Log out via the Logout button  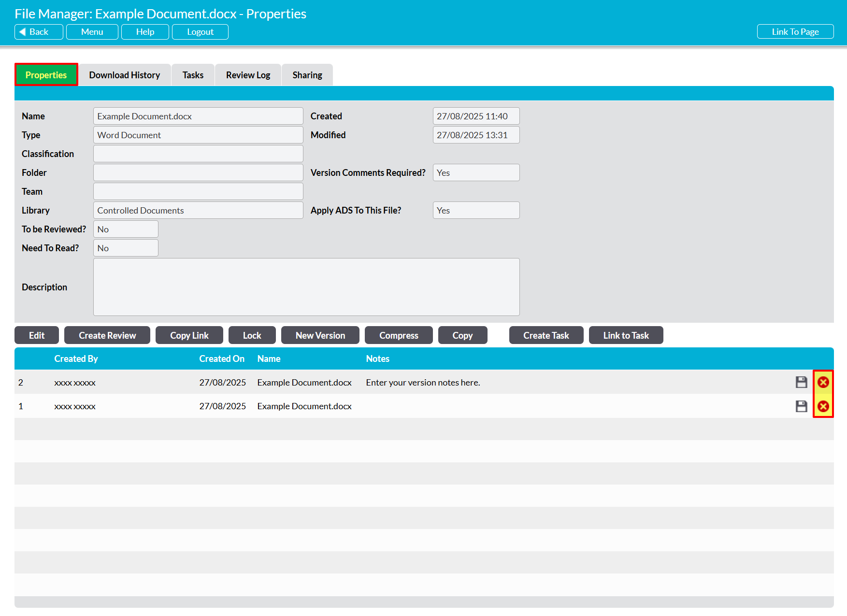coord(200,32)
